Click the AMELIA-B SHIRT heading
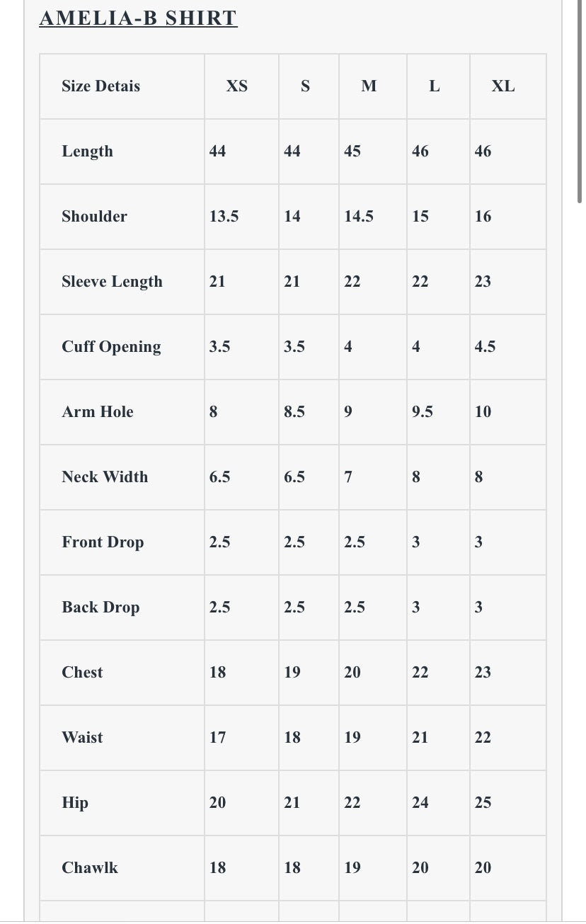The width and height of the screenshot is (586, 924). (138, 18)
